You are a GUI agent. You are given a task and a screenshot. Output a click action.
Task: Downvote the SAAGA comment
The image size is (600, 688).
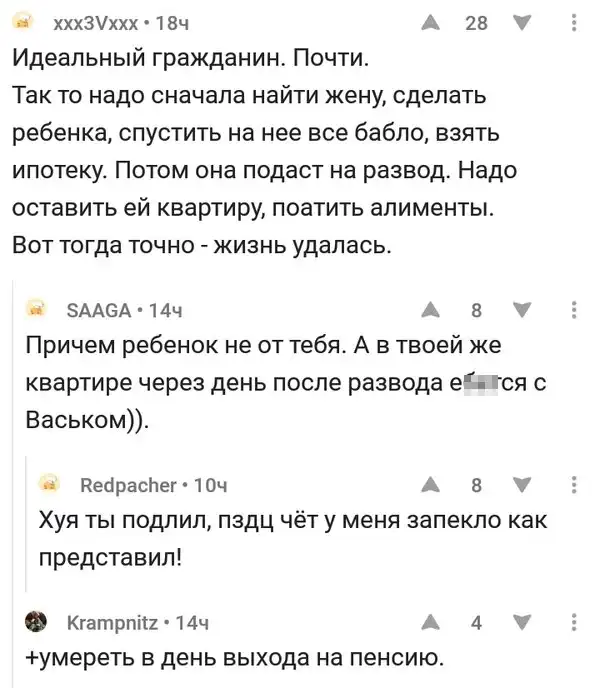point(521,310)
